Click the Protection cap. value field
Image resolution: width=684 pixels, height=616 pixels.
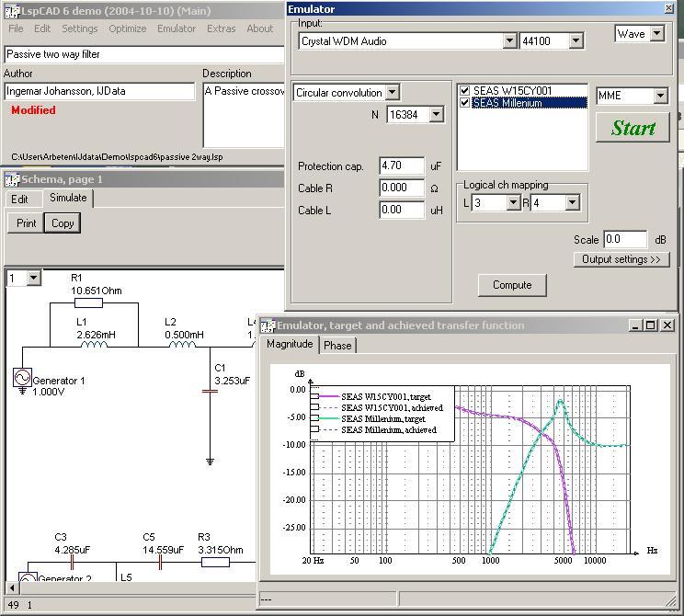pyautogui.click(x=402, y=165)
